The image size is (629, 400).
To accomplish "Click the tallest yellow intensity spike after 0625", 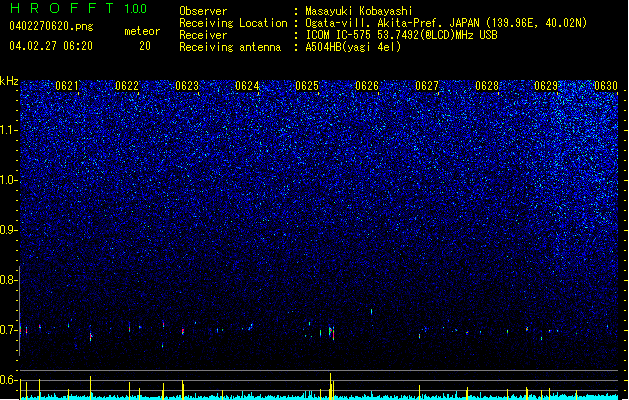I will click(x=331, y=386).
